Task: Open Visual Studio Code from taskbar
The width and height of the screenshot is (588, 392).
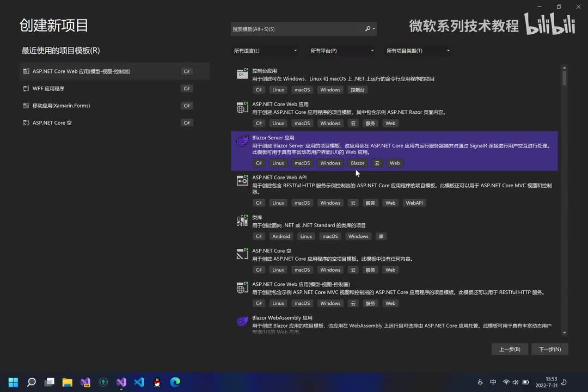Action: click(139, 382)
